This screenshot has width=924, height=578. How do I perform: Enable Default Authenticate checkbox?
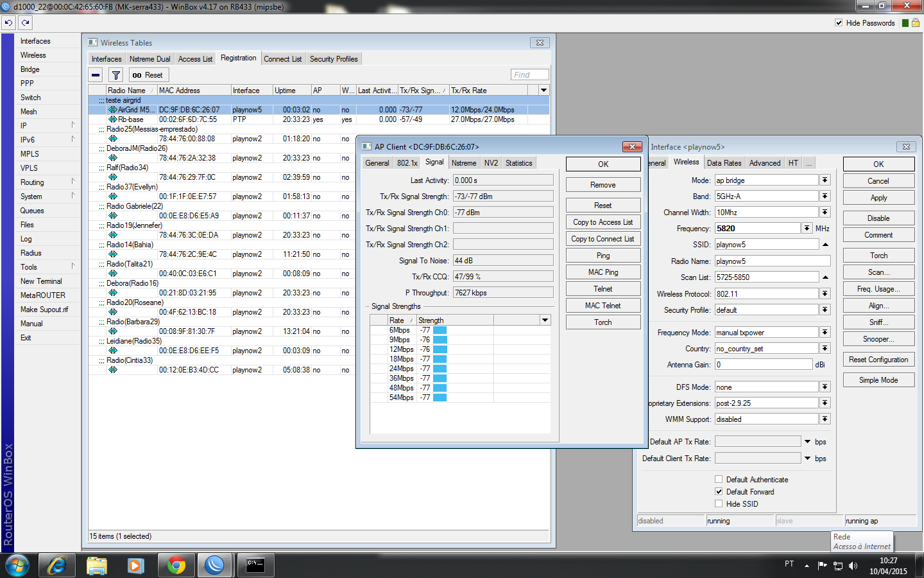tap(719, 479)
